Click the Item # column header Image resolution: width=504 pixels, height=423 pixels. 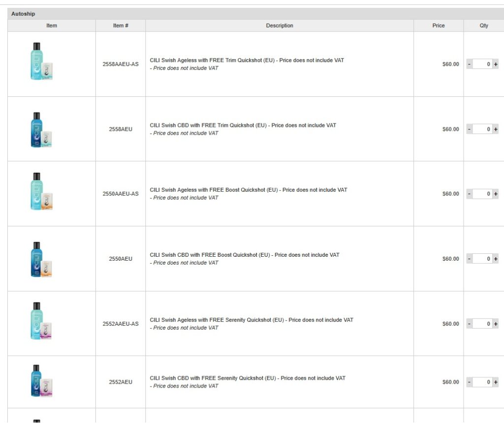pos(121,26)
